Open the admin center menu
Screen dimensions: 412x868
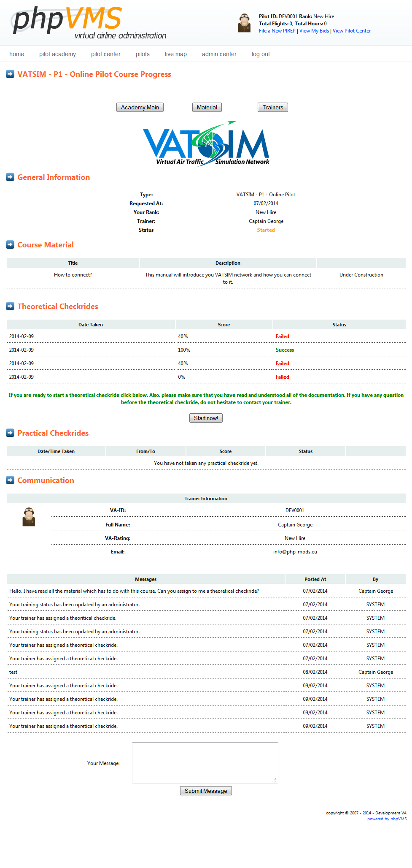[x=219, y=54]
